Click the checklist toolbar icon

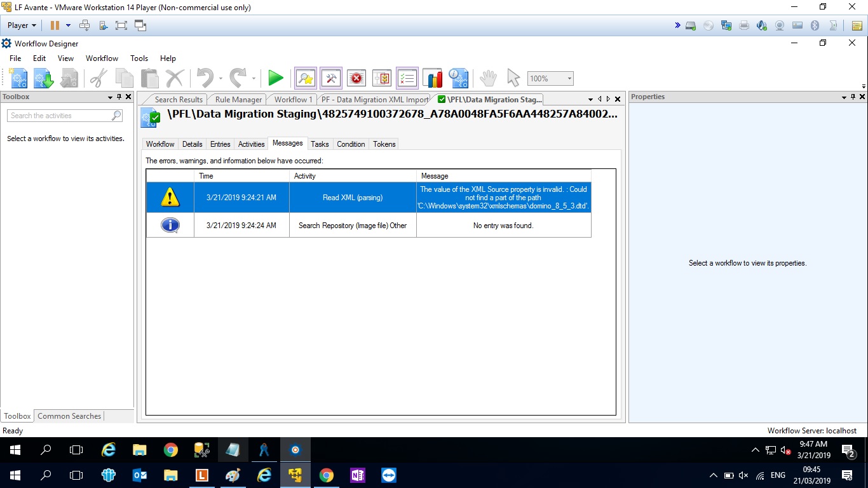tap(407, 78)
